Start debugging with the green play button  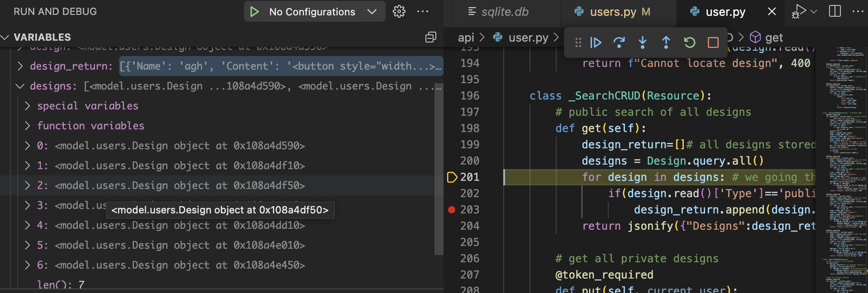[x=254, y=12]
